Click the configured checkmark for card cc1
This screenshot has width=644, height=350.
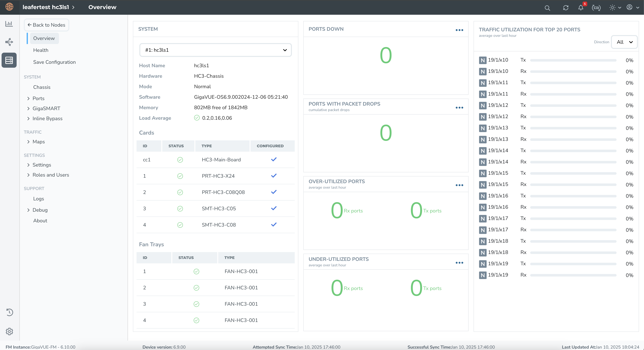click(274, 159)
